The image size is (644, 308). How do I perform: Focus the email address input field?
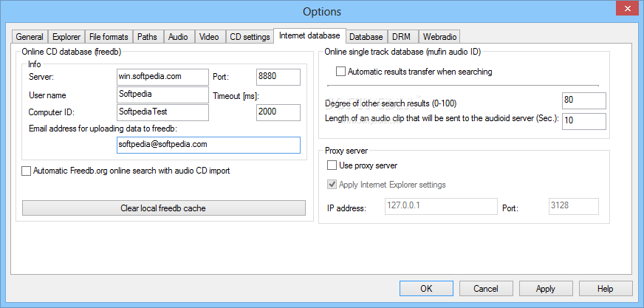[208, 145]
